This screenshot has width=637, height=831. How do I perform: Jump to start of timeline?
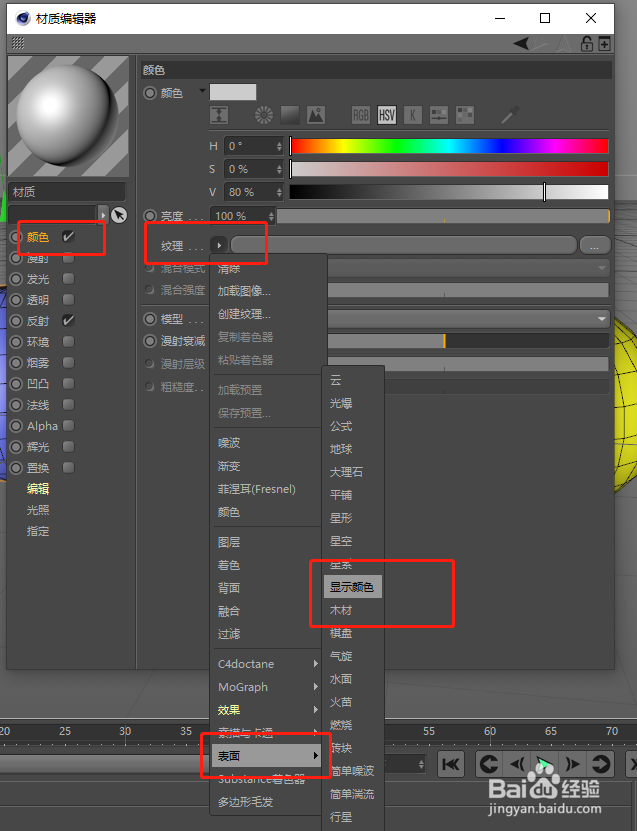[x=450, y=764]
